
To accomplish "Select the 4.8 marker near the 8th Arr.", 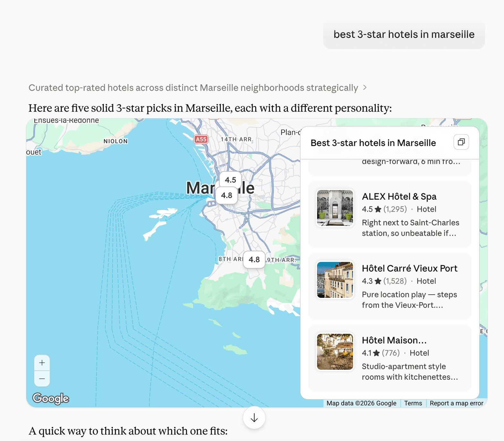I will point(254,259).
